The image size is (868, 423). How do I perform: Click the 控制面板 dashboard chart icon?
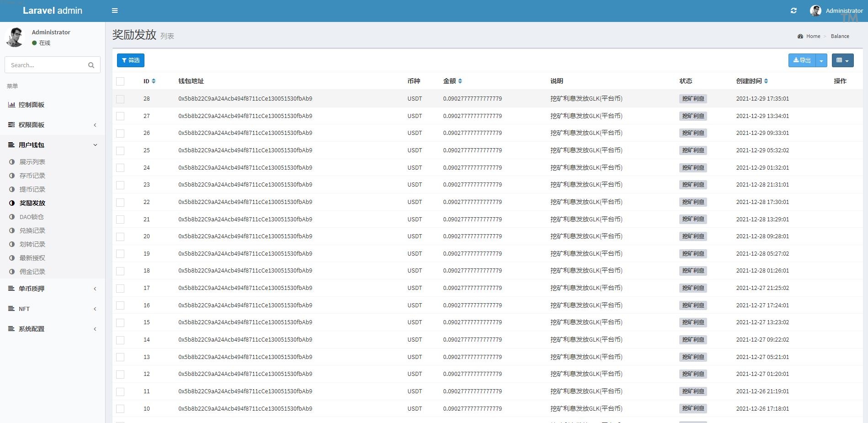click(11, 105)
